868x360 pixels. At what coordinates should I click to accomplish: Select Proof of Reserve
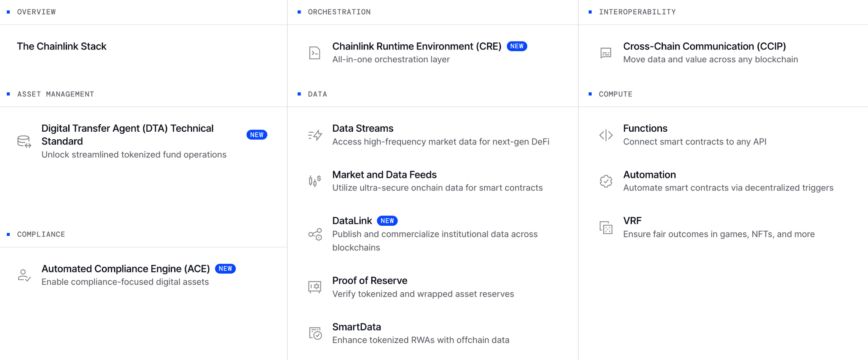point(370,280)
